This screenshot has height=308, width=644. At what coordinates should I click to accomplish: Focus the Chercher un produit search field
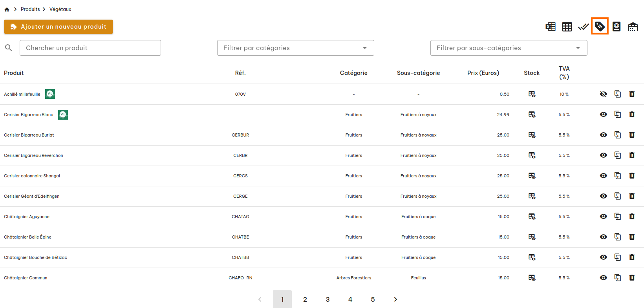(x=90, y=48)
